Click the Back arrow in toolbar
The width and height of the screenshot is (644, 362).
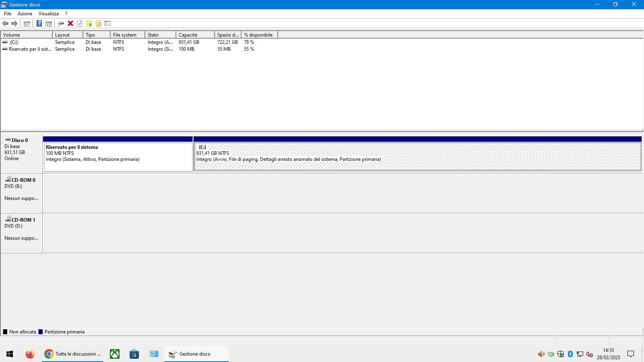click(x=5, y=23)
